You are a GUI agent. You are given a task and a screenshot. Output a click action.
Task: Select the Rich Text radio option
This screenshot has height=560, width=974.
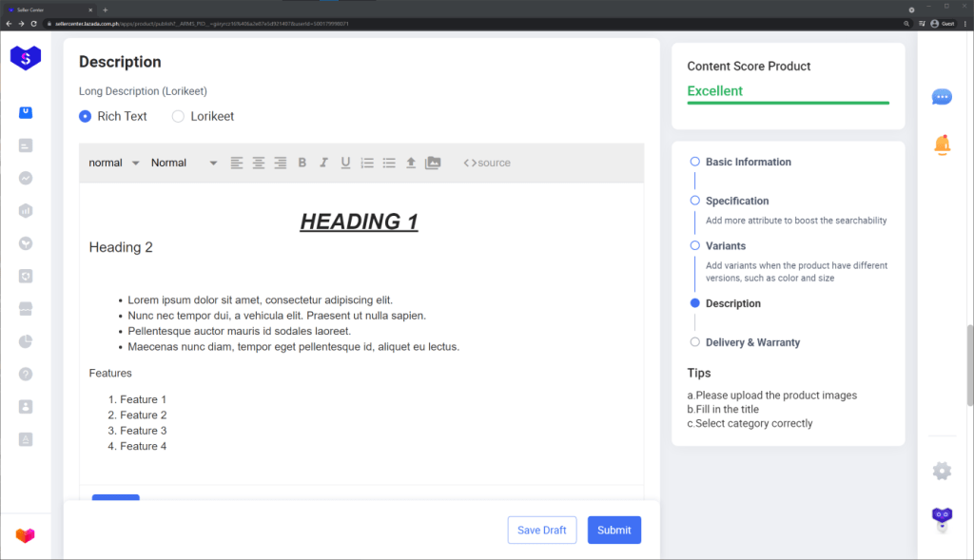[x=86, y=116]
